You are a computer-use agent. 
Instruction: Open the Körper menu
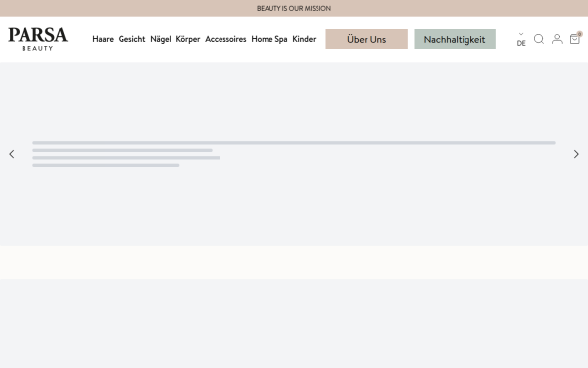[188, 39]
